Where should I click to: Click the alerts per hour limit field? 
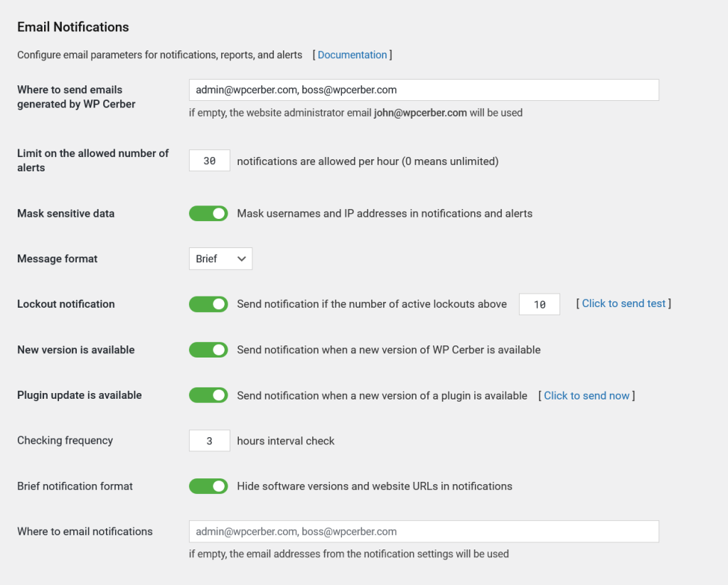[x=209, y=161]
